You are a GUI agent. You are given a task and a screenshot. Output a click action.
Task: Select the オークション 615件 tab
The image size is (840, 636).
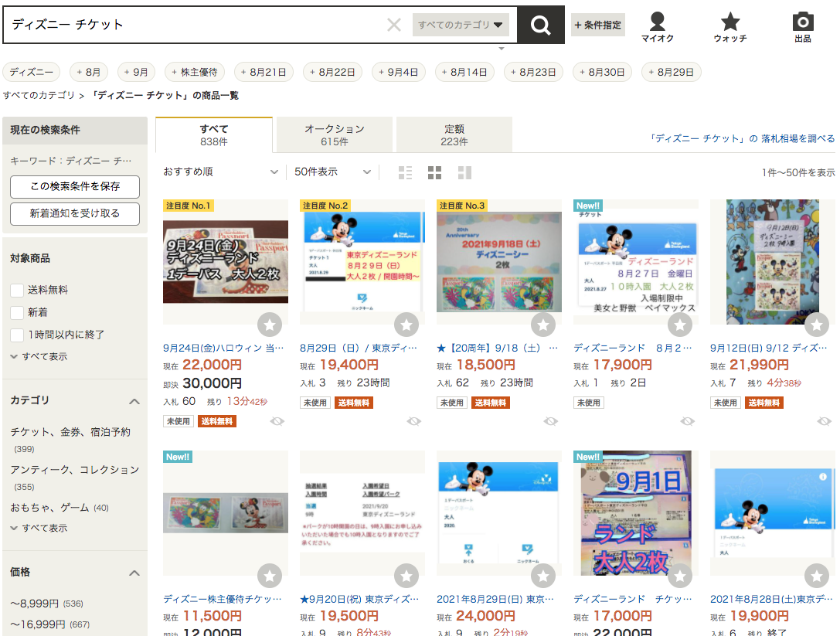coord(335,135)
